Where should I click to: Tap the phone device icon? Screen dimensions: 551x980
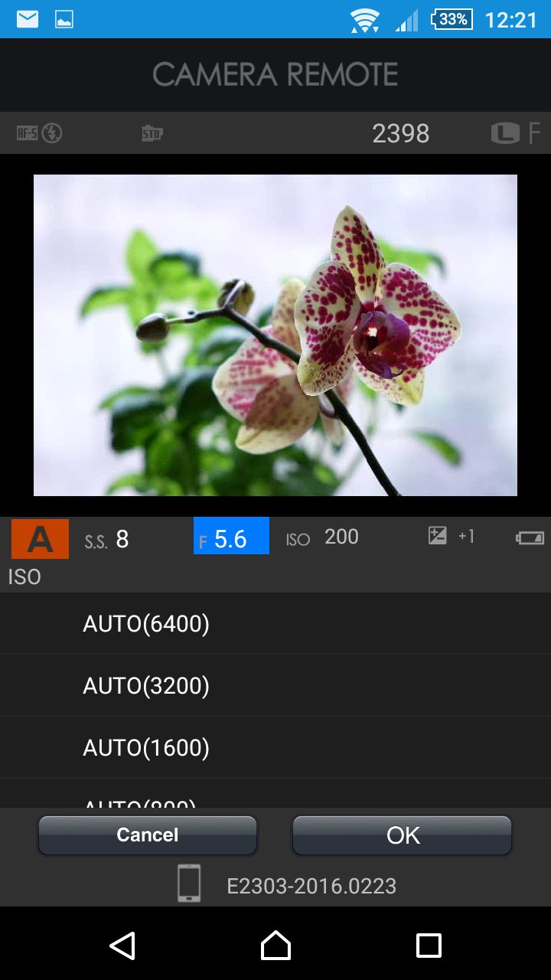(189, 883)
